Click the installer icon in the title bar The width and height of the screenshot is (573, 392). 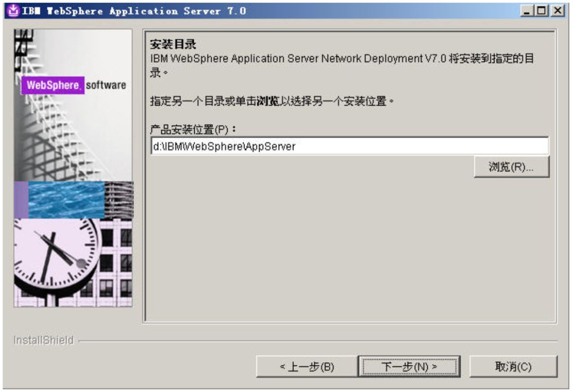pyautogui.click(x=13, y=10)
